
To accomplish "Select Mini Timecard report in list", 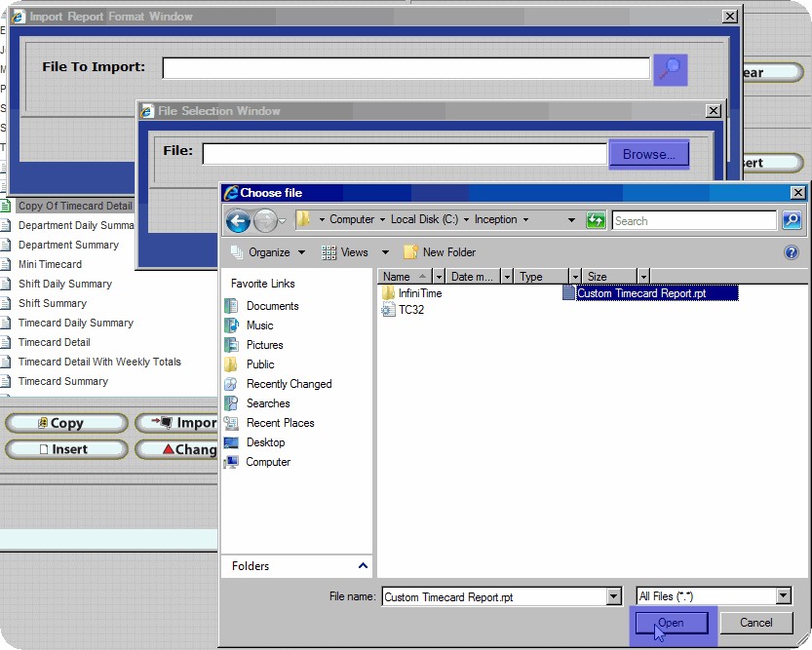I will 50,264.
